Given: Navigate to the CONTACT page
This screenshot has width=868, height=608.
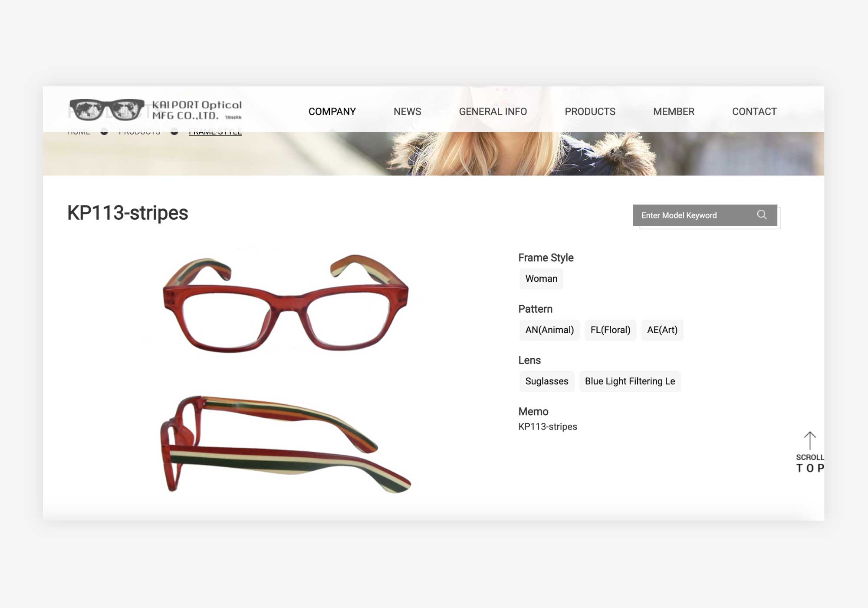Looking at the screenshot, I should coord(754,112).
